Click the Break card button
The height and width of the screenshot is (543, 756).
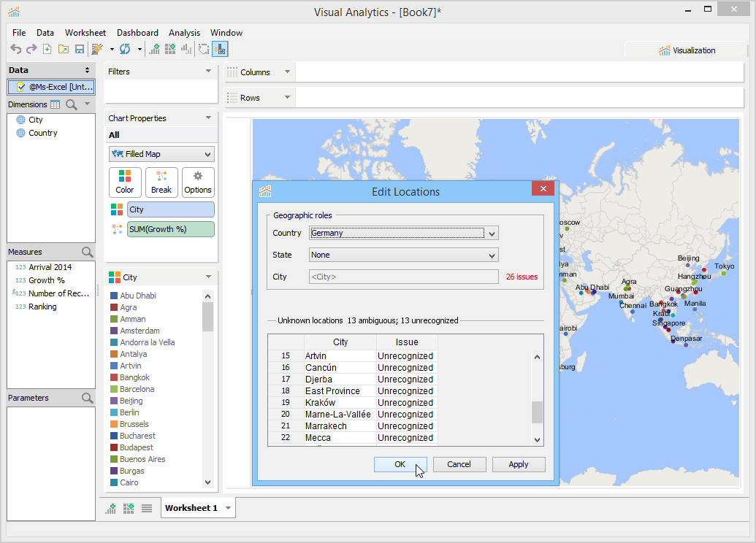(x=161, y=182)
